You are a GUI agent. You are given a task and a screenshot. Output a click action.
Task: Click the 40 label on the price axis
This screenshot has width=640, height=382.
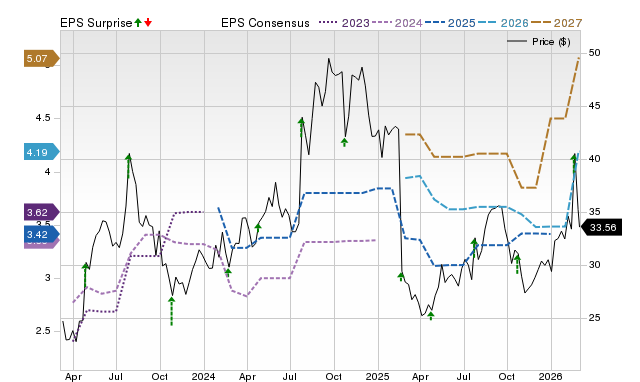594,159
